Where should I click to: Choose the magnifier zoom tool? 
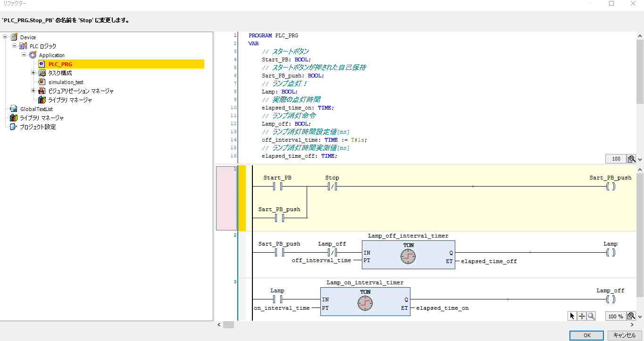591,316
